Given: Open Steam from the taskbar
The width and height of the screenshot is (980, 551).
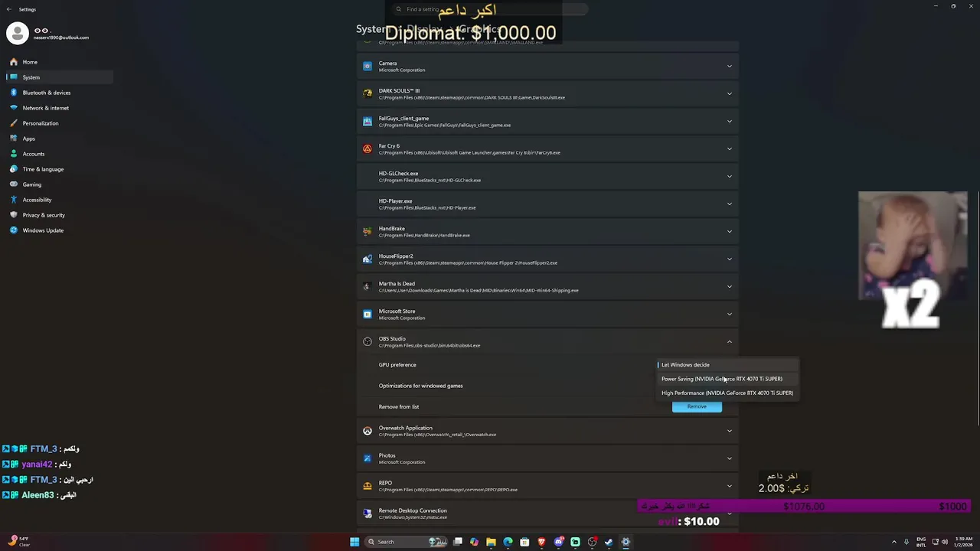Looking at the screenshot, I should point(609,542).
